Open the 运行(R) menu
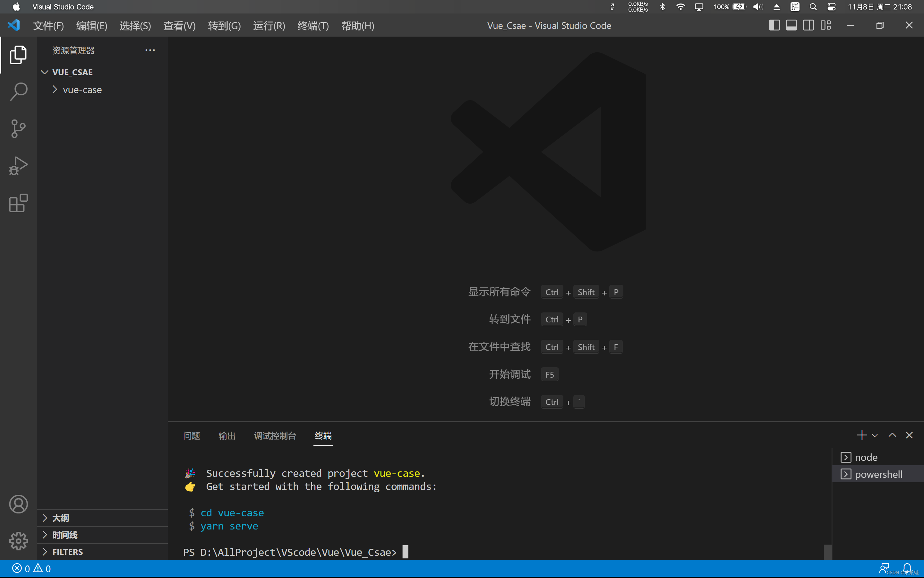This screenshot has width=924, height=578. click(269, 26)
